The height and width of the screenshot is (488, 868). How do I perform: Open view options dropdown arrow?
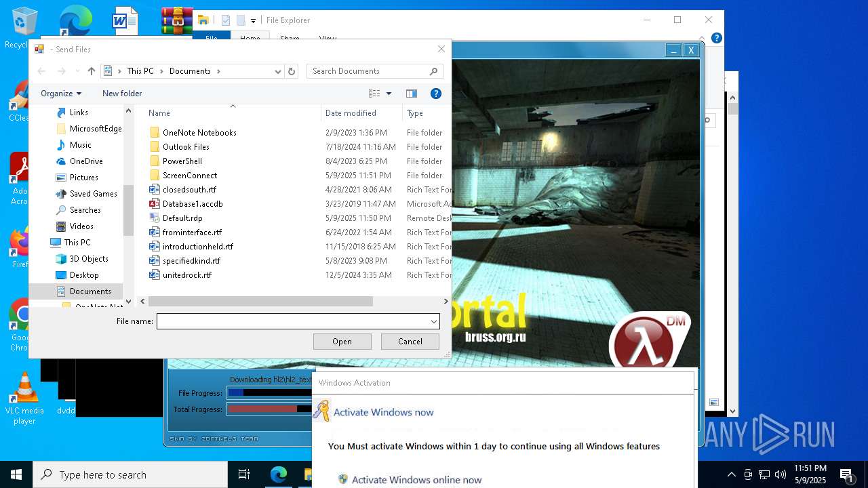tap(389, 94)
